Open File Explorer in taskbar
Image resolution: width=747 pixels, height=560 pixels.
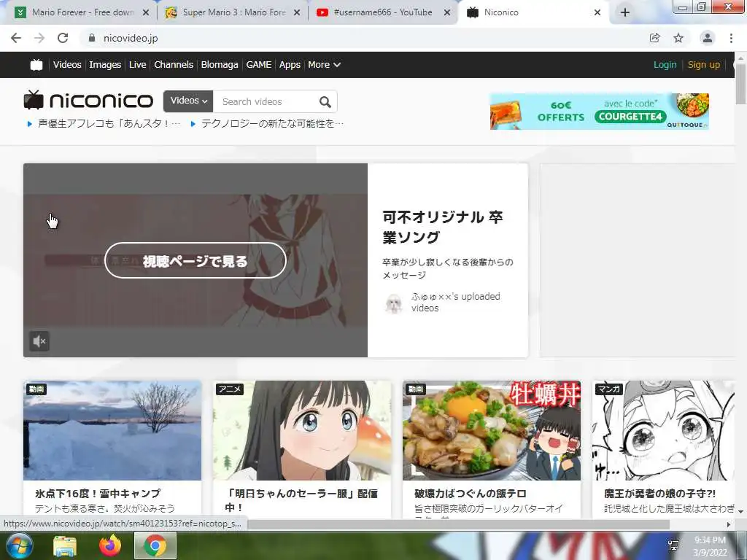click(65, 546)
